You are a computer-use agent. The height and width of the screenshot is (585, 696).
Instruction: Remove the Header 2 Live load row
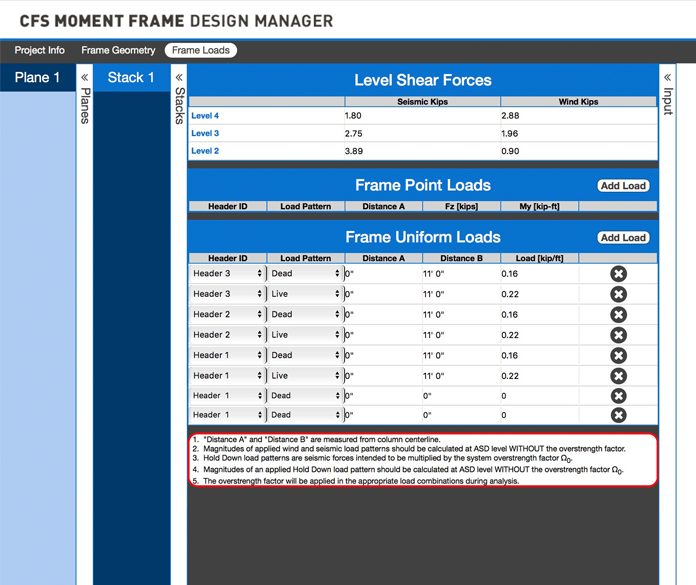[618, 335]
